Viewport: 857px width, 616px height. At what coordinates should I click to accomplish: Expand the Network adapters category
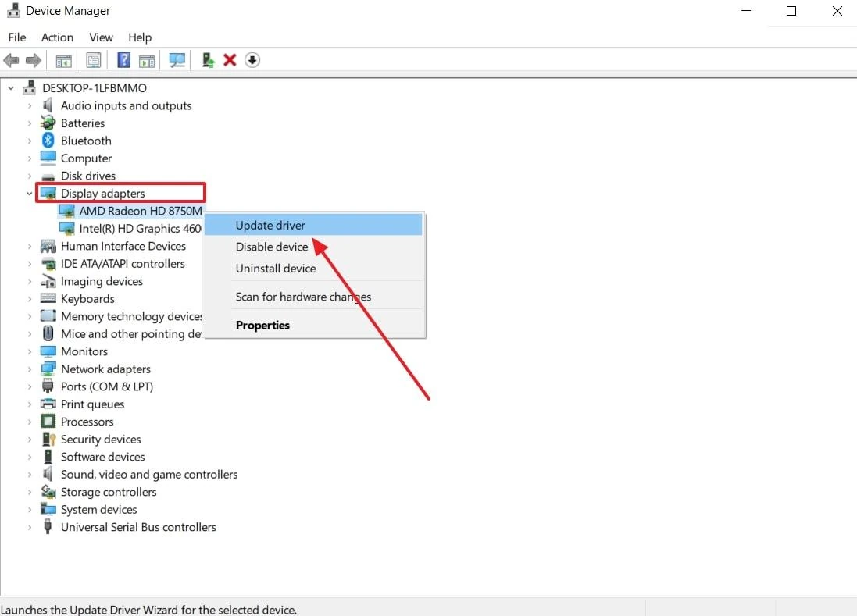click(30, 369)
